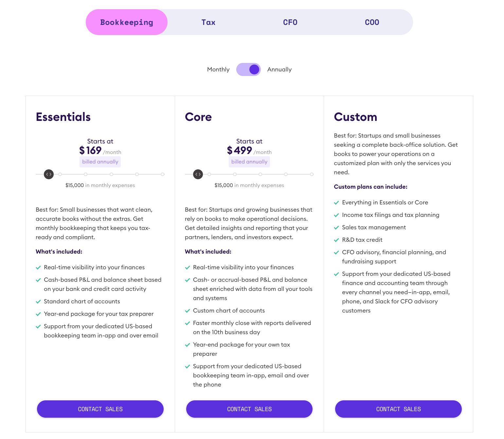Switch to the Tax tab
Viewport: 504px width, 439px height.
coord(208,22)
